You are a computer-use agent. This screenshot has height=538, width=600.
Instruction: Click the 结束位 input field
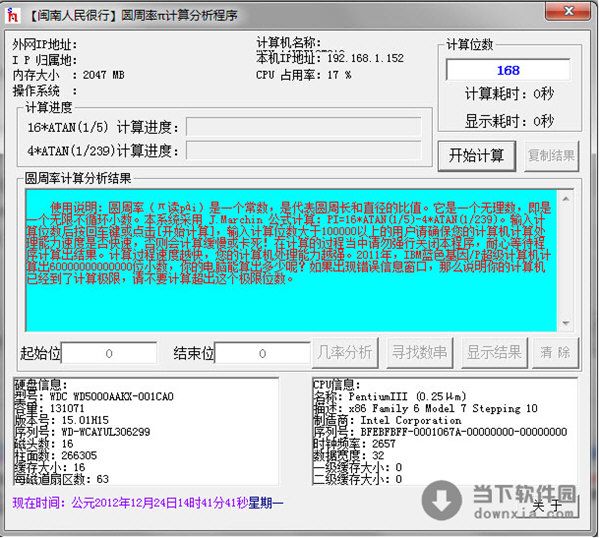click(x=262, y=353)
